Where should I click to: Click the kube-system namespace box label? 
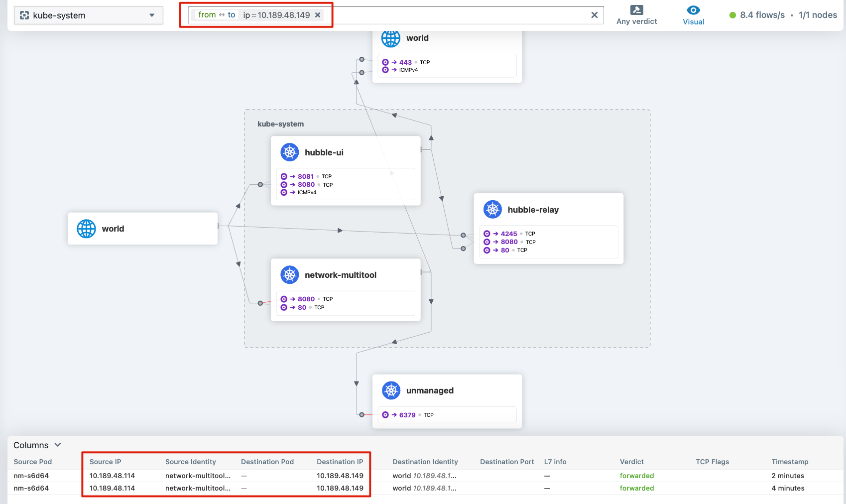pyautogui.click(x=280, y=124)
